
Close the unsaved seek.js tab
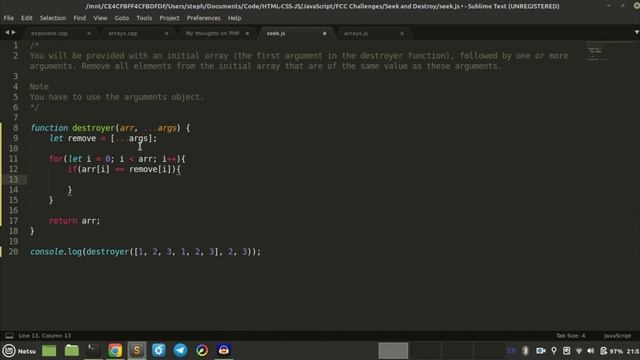[x=325, y=33]
